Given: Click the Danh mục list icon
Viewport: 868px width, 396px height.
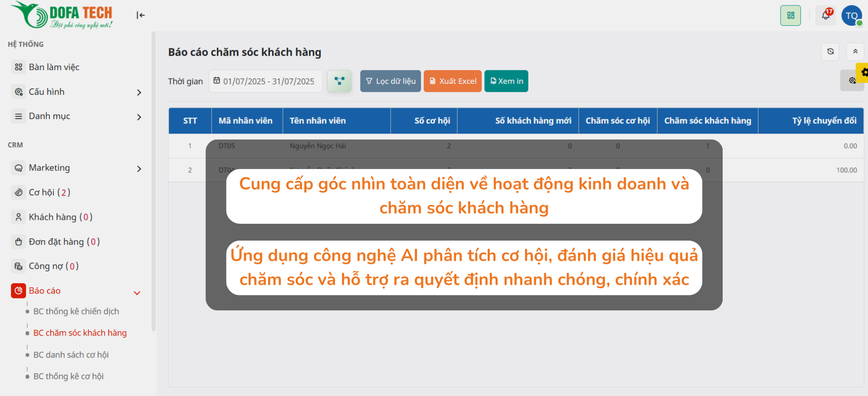Looking at the screenshot, I should point(19,116).
